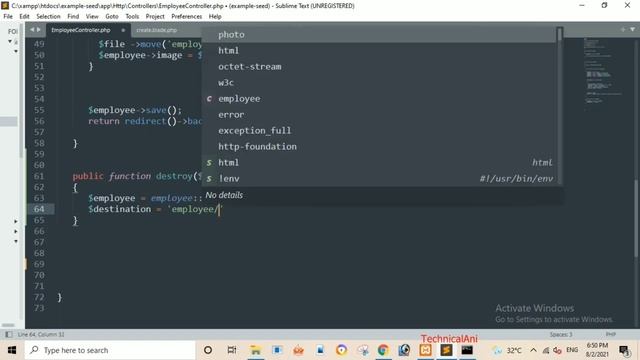Show hidden system tray icons
The height and width of the screenshot is (360, 640).
pyautogui.click(x=533, y=350)
